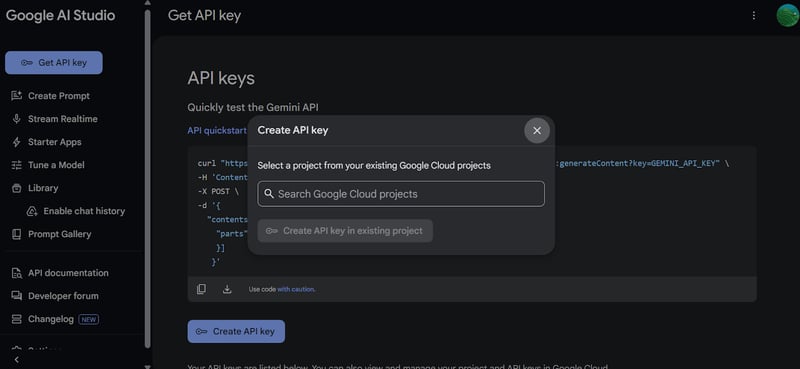Image resolution: width=800 pixels, height=369 pixels.
Task: Click the Prompt Gallery book icon
Action: click(x=17, y=234)
